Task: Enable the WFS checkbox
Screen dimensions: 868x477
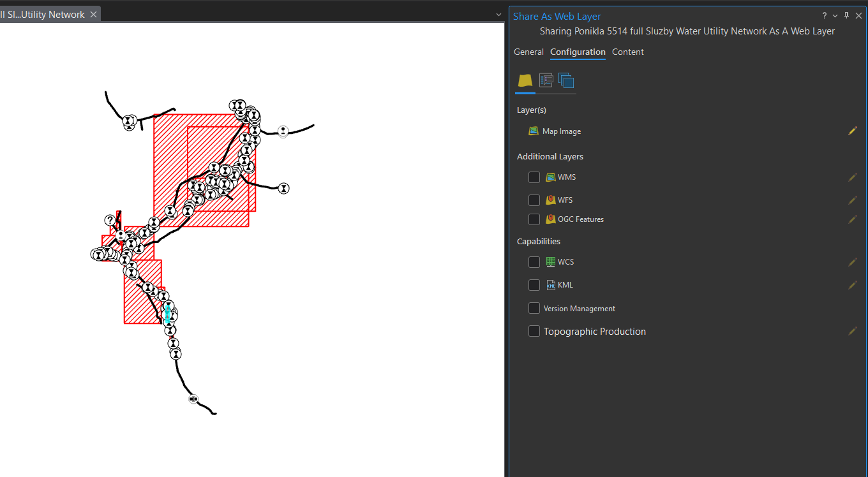Action: click(x=534, y=200)
